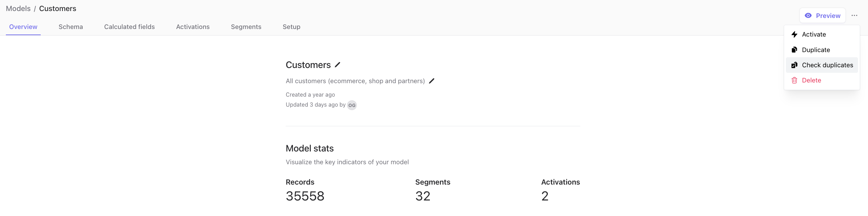Preview the model with the eye button
This screenshot has width=868, height=216.
(822, 16)
